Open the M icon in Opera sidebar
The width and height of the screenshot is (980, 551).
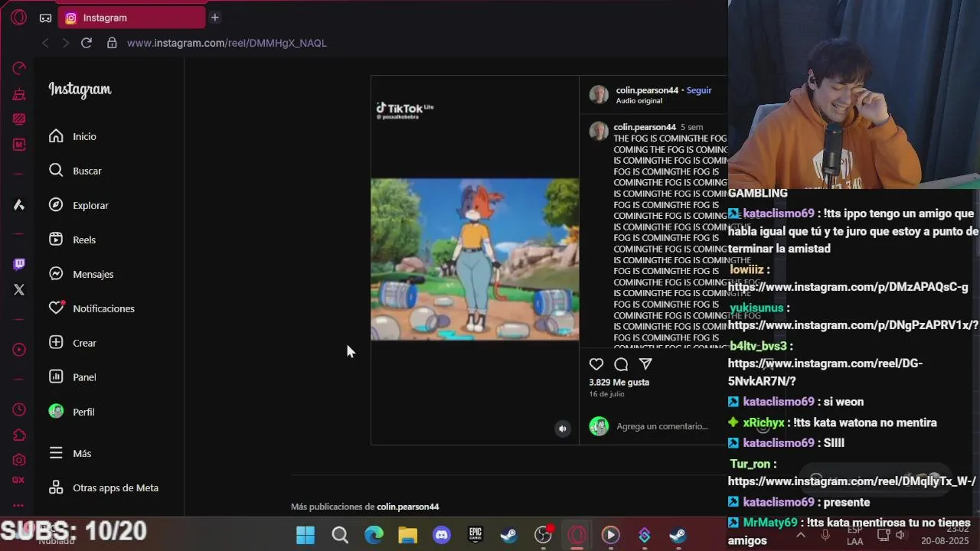[x=19, y=145]
